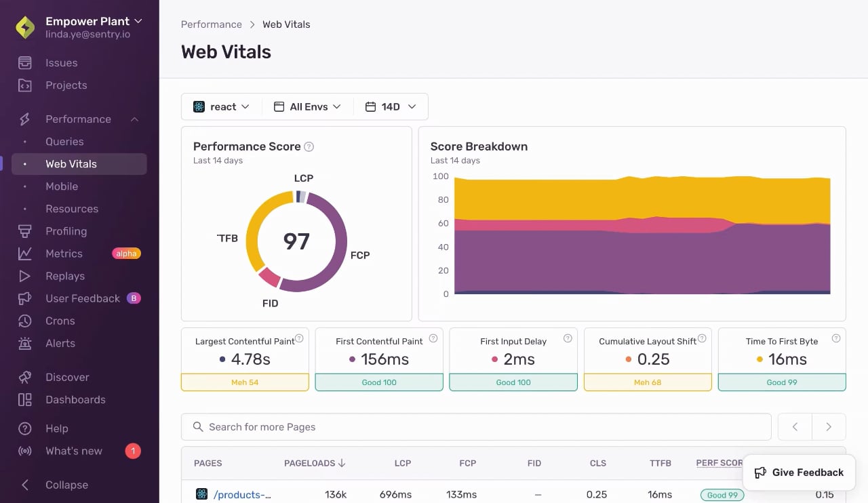868x503 pixels.
Task: Open the react project dropdown
Action: click(x=222, y=106)
